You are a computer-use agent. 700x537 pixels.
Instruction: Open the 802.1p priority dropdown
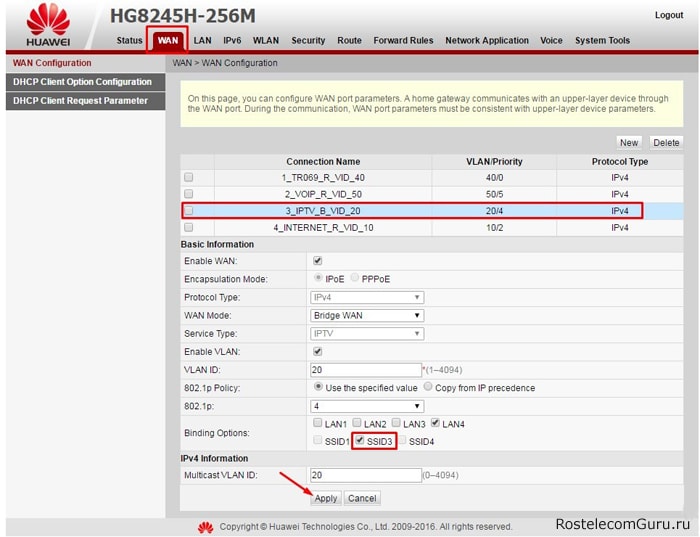point(367,406)
